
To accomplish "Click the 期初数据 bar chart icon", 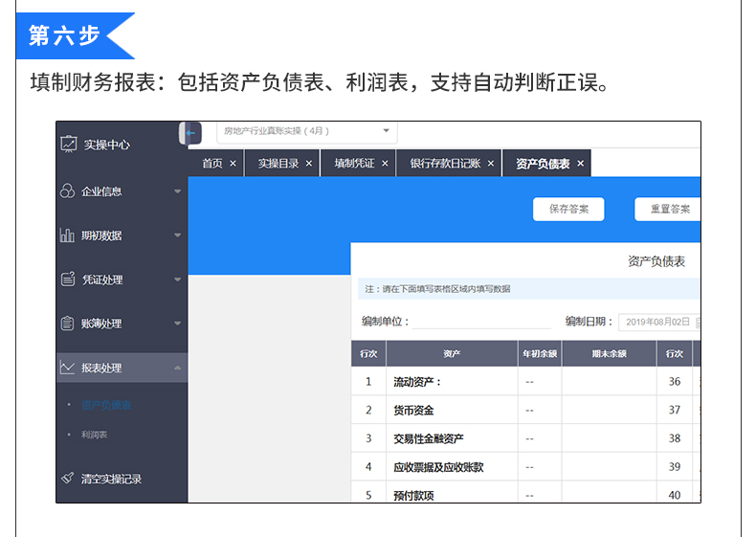I will pyautogui.click(x=67, y=235).
